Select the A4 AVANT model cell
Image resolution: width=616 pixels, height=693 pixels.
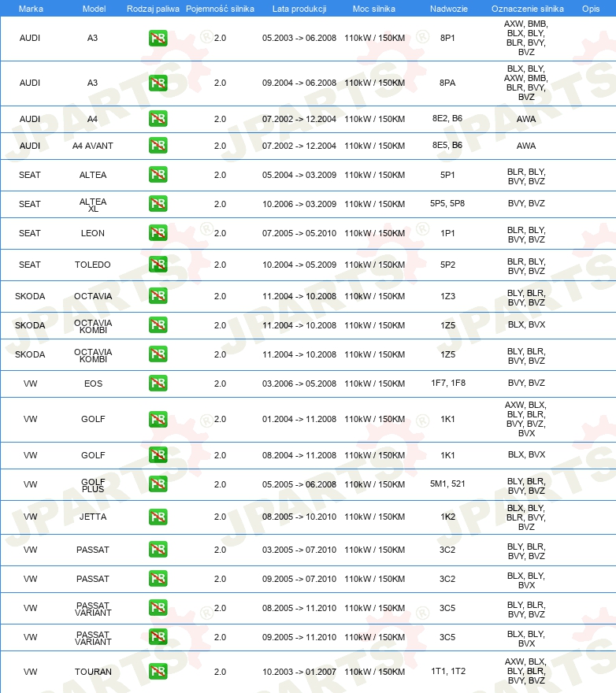[x=93, y=146]
